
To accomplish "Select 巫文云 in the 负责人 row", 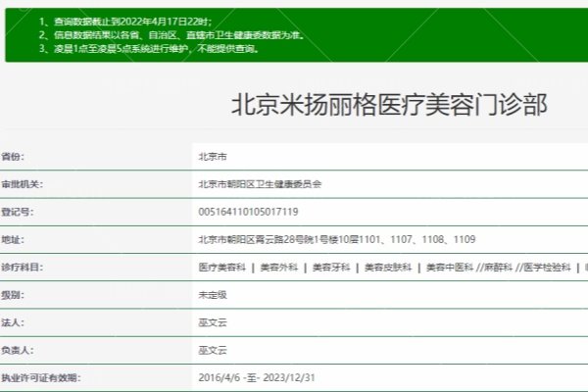I will point(213,351).
